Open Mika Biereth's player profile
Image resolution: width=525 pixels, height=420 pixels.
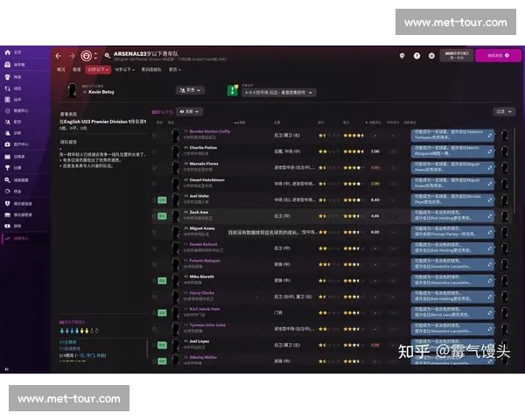[x=201, y=276]
